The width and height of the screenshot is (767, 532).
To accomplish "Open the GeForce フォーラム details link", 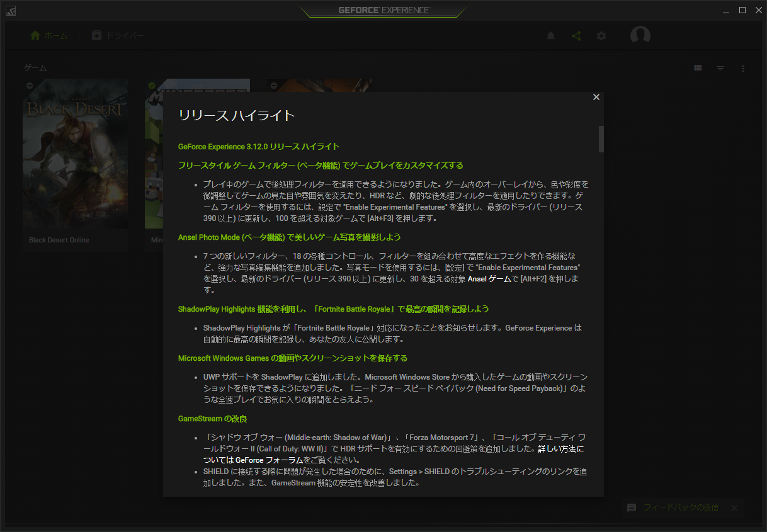I will point(394,455).
